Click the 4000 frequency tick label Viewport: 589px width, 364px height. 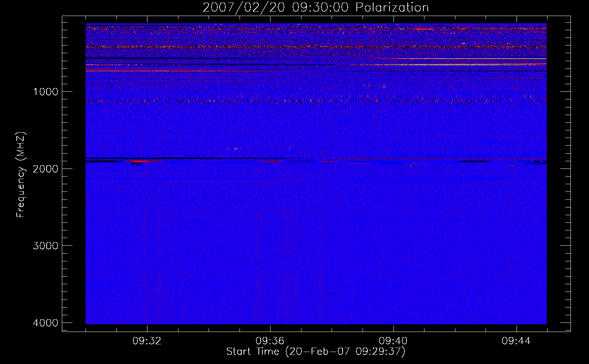46,323
